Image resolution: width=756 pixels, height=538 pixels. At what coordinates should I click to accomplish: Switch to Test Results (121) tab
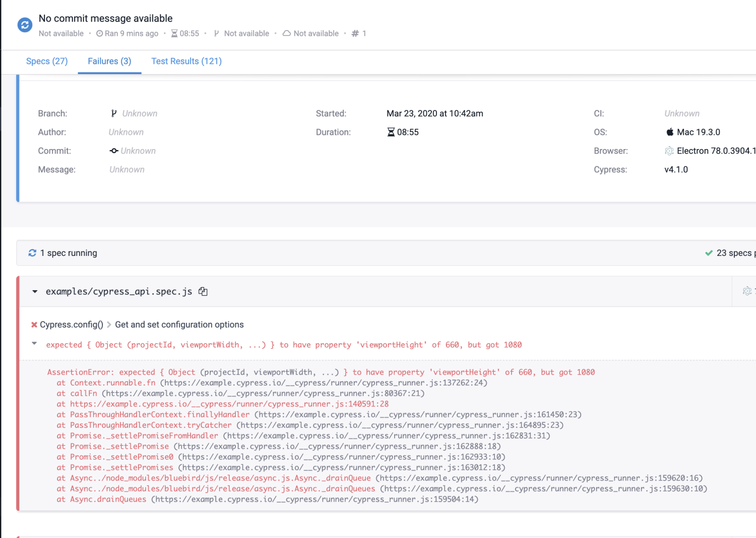[x=186, y=61]
